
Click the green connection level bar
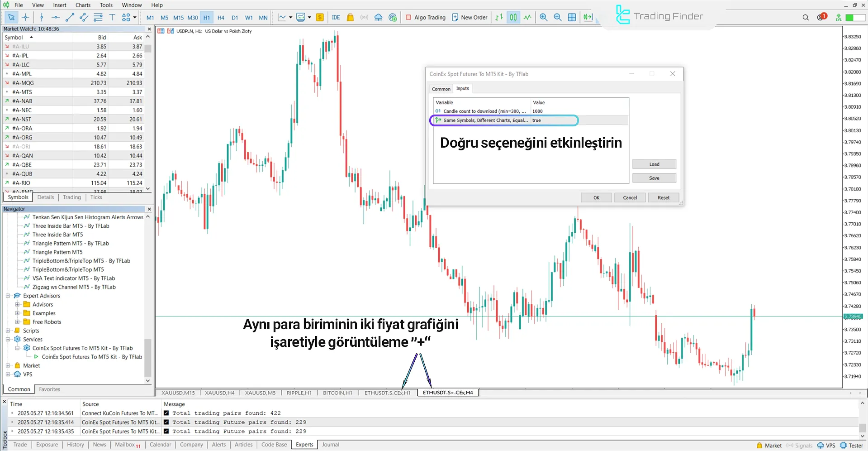tap(855, 17)
